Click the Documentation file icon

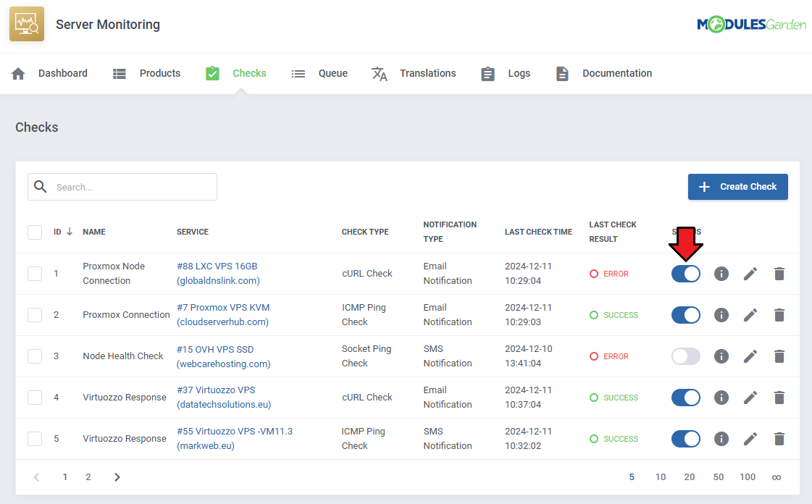[x=562, y=73]
